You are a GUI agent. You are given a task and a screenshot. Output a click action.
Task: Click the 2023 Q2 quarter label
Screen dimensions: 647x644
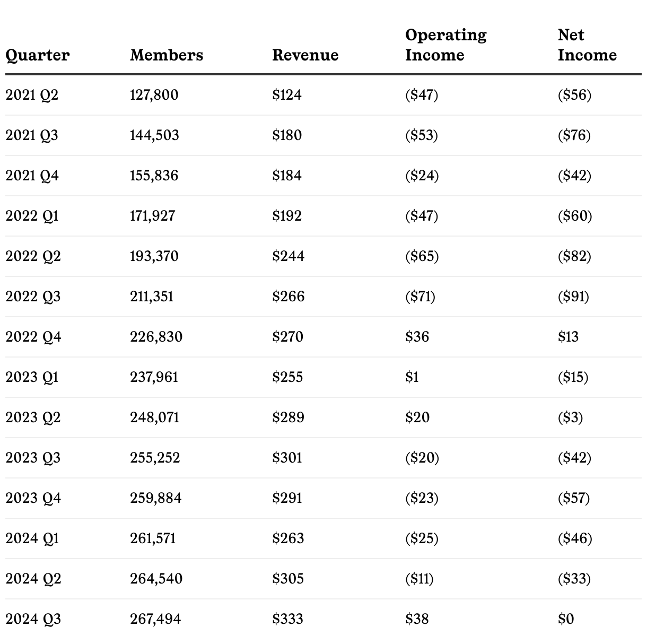[x=33, y=417]
